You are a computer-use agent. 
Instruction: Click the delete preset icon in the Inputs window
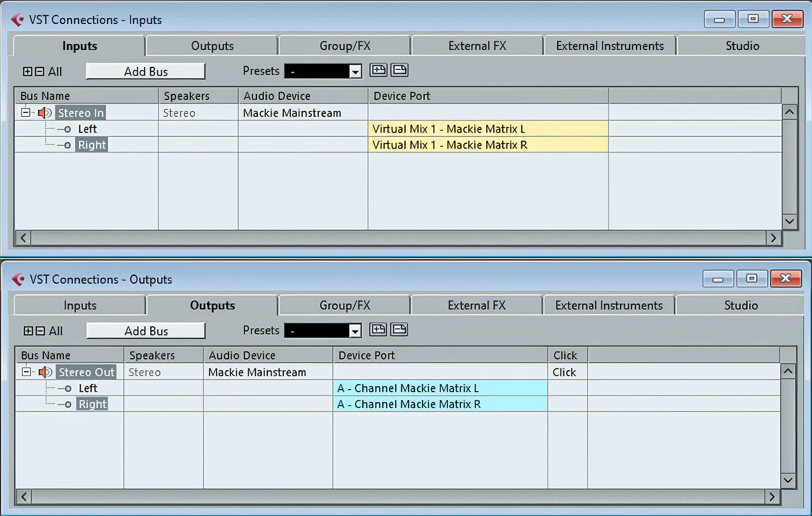[399, 70]
